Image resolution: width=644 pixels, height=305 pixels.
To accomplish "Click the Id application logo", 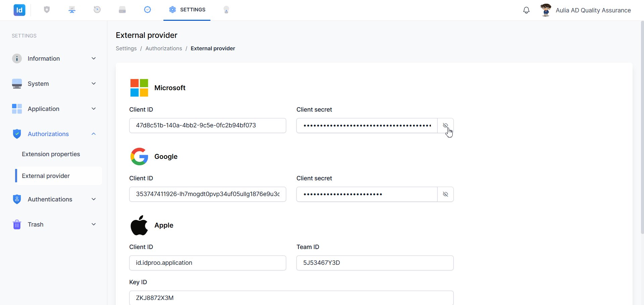I will pyautogui.click(x=19, y=10).
